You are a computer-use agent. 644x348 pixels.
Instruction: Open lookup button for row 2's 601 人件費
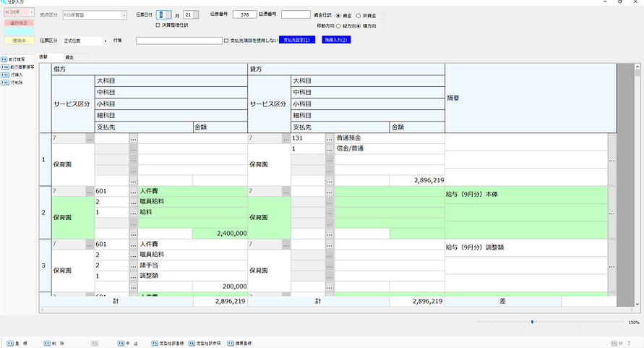tap(133, 192)
